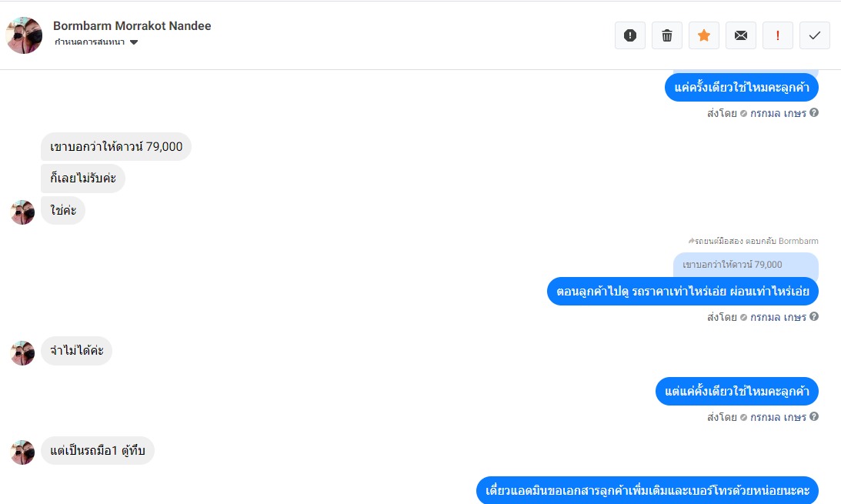The width and height of the screenshot is (841, 504).
Task: Flag conversation with the red exclamation icon
Action: pyautogui.click(x=778, y=35)
